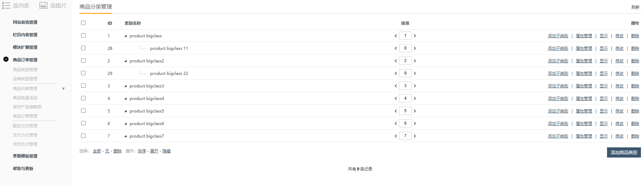Open 网站系统管理 in the sidebar menu
This screenshot has height=186, width=644.
pos(25,22)
